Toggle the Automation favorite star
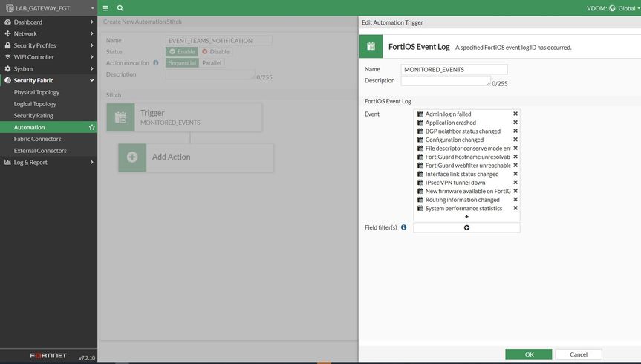Viewport: 641px width, 364px height. [x=91, y=127]
